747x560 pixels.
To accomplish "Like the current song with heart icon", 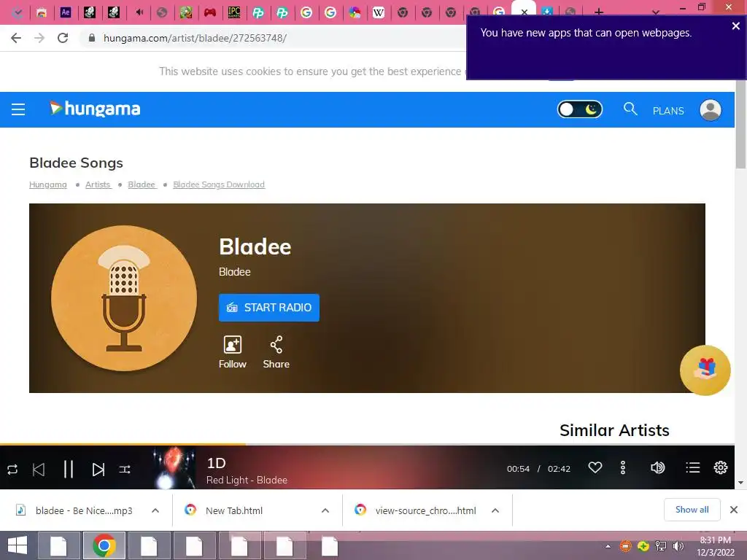I will point(595,467).
